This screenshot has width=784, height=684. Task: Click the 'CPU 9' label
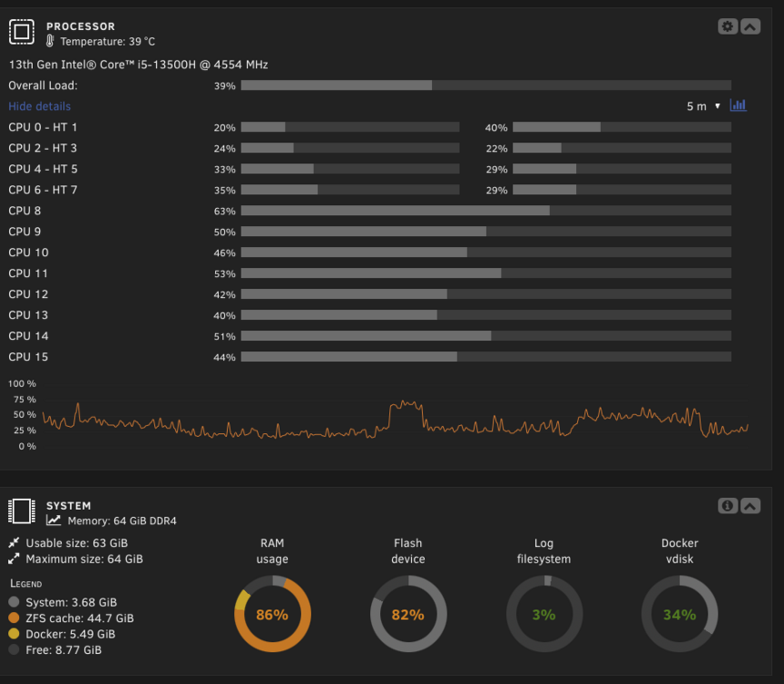point(25,232)
